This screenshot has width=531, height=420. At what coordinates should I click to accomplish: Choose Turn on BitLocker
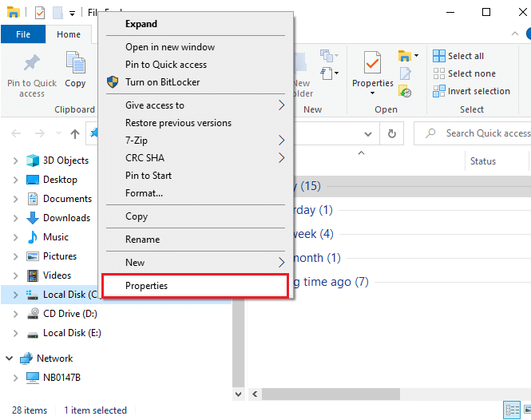(196, 82)
